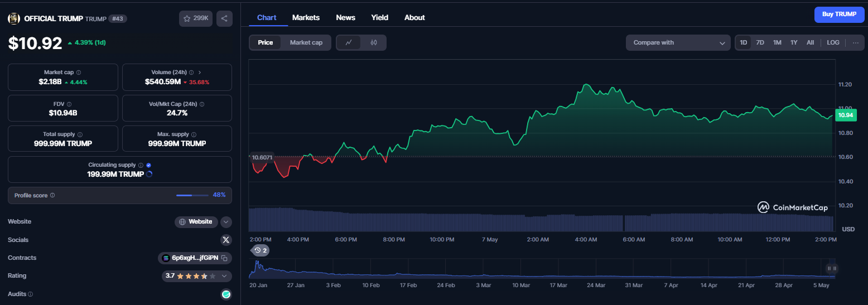Add TRUMP to watchlist star button
The width and height of the screenshot is (868, 305).
pos(196,18)
